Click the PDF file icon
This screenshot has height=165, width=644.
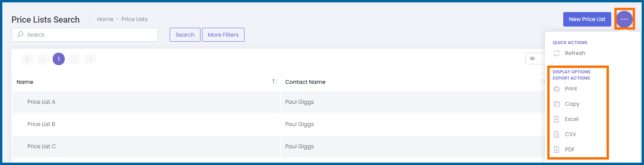point(557,149)
